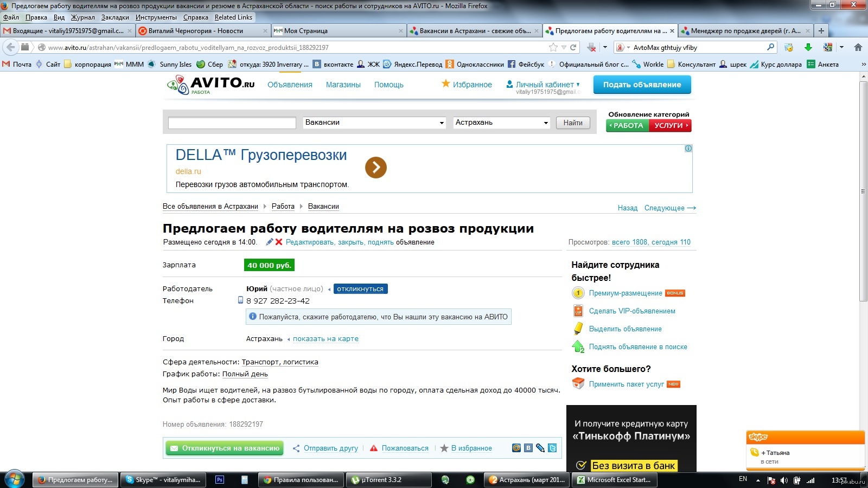Click the Следующее navigation link
Viewport: 868px width, 488px height.
[670, 208]
